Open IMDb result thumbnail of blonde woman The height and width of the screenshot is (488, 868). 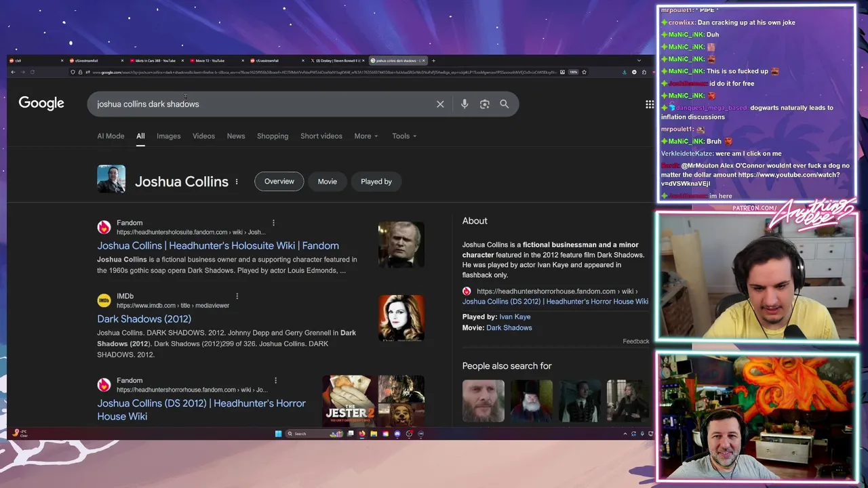click(401, 318)
